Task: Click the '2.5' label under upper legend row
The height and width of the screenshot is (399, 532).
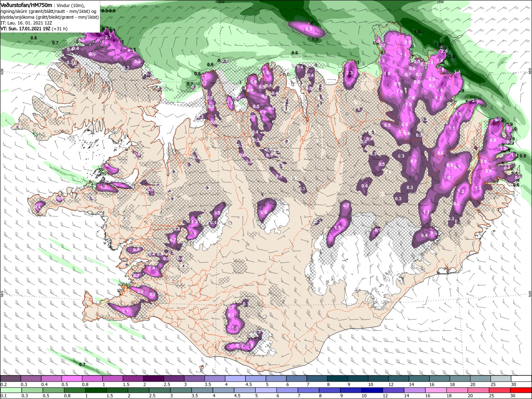Action: 167,384
